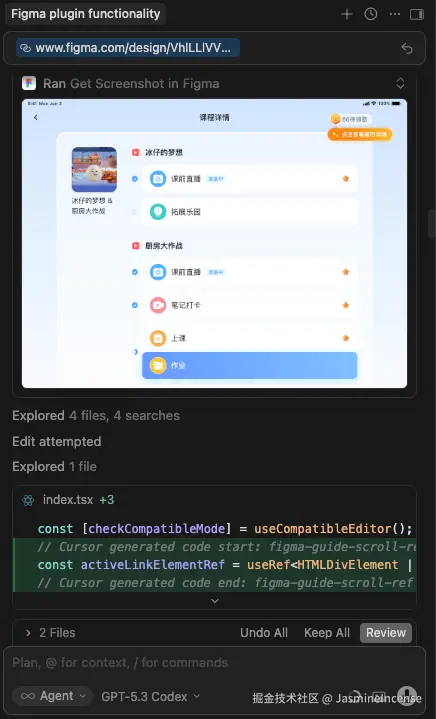
Task: Click the microphone icon in the chat input
Action: 406,696
